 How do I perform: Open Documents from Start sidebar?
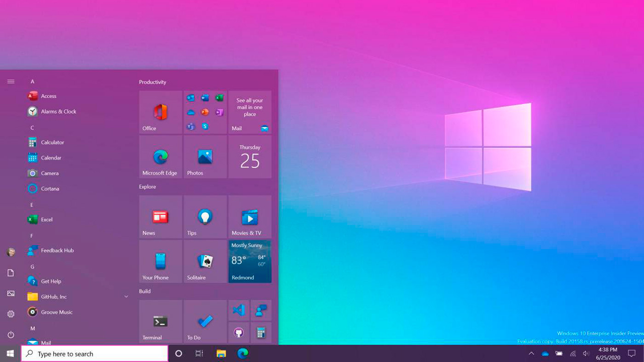tap(11, 273)
